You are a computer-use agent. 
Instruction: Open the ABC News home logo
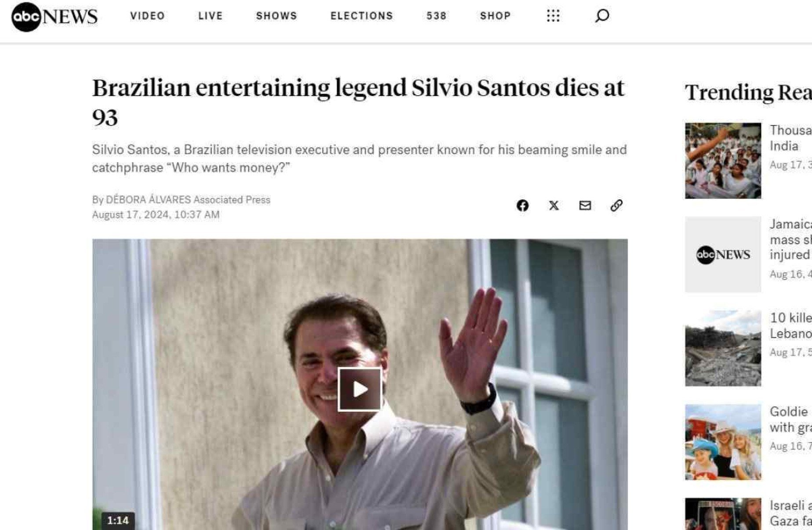click(54, 17)
